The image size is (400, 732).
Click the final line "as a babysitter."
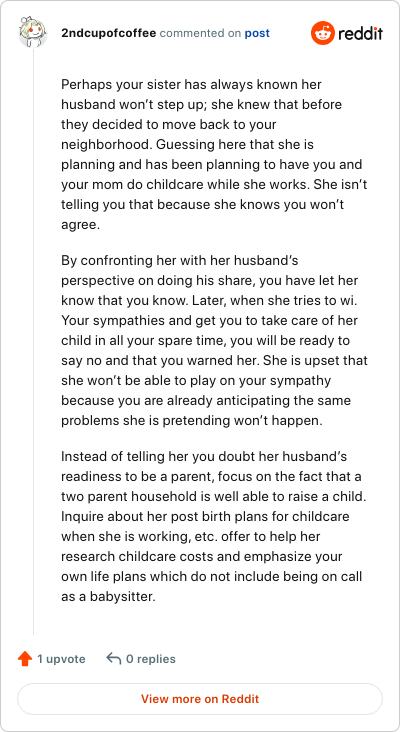(108, 596)
